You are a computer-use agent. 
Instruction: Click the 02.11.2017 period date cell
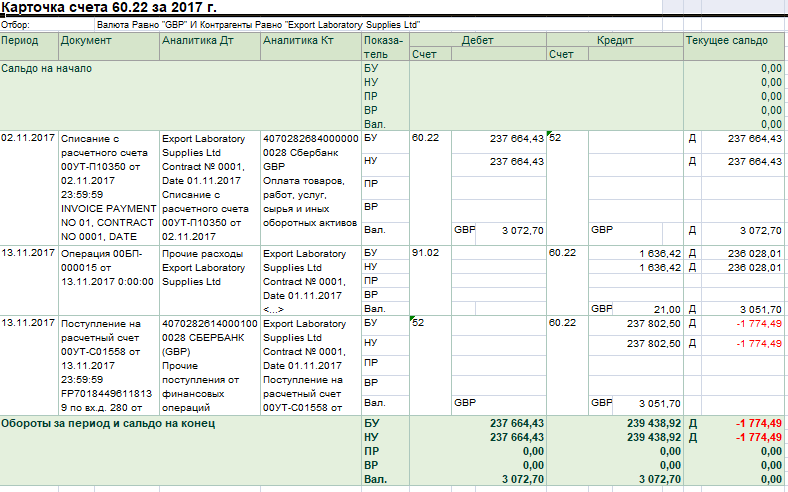coord(28,139)
